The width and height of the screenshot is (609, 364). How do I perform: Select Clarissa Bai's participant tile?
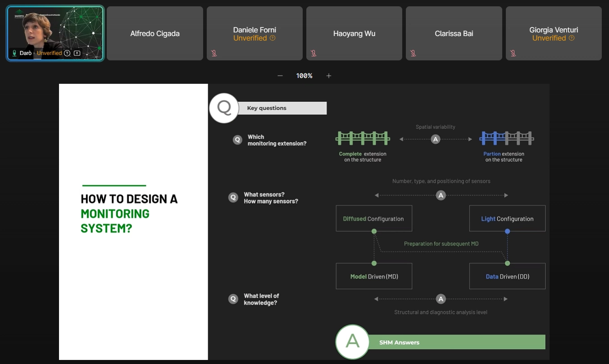(454, 33)
